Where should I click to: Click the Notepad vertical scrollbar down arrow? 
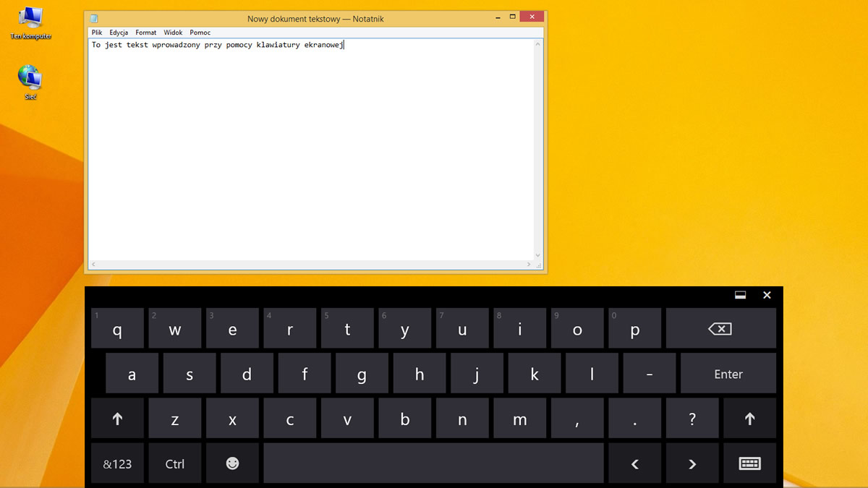(x=537, y=255)
